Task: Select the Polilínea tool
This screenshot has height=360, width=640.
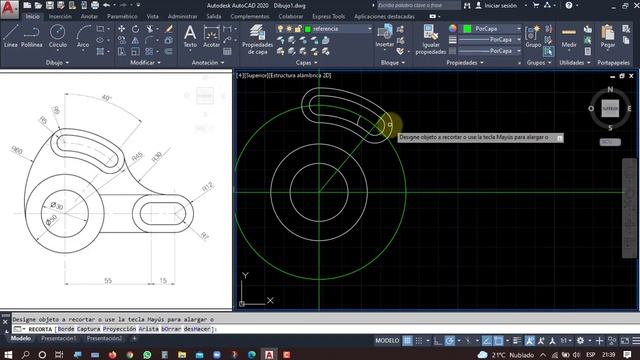Action: [31, 36]
